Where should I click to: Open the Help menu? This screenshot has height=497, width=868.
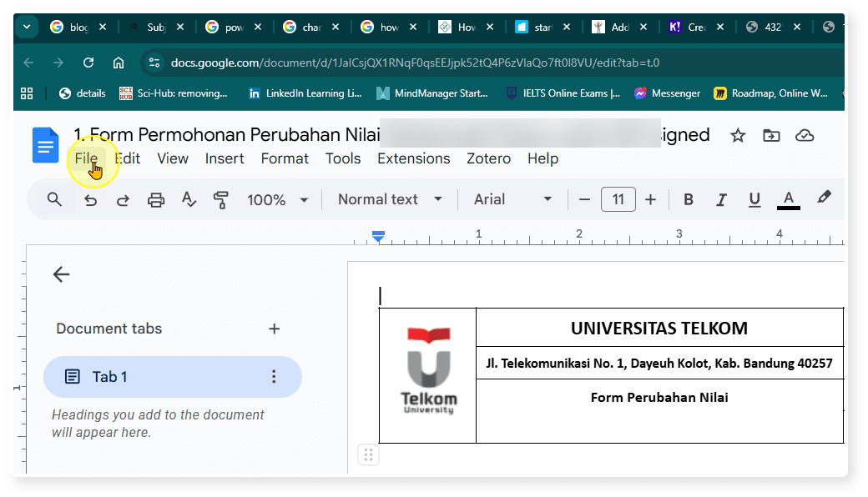tap(542, 158)
